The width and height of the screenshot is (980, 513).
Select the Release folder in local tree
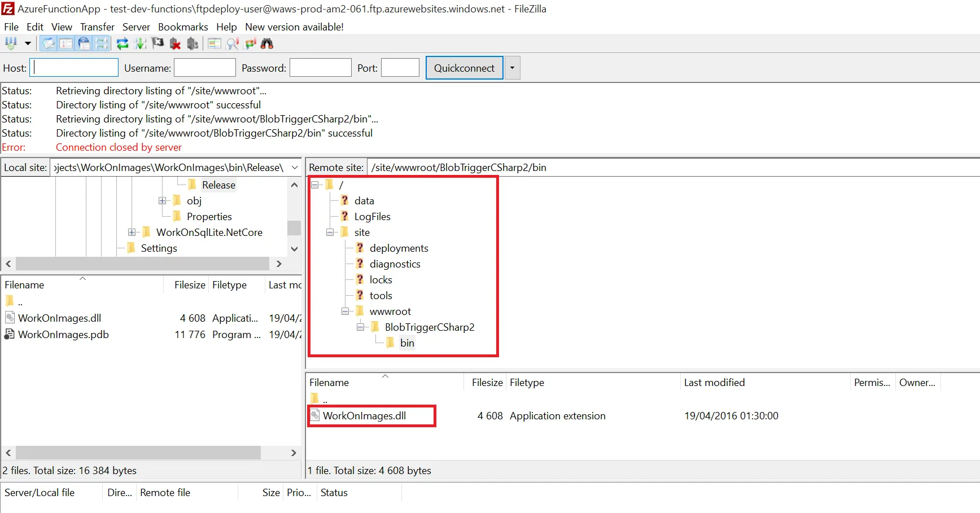click(x=218, y=185)
